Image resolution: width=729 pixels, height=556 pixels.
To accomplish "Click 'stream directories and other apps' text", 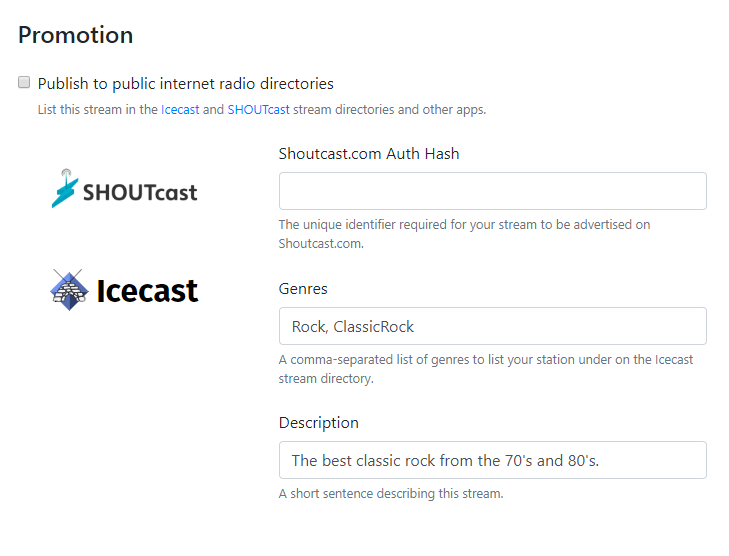I will coord(390,110).
